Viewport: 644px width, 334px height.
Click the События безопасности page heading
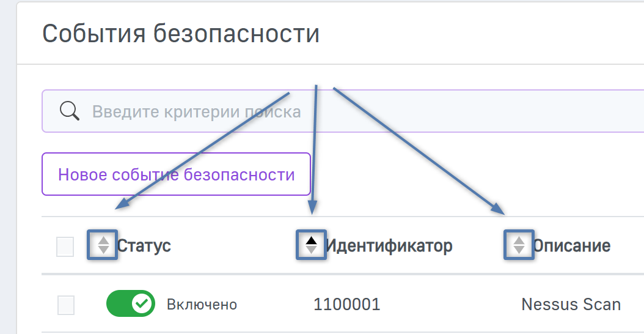181,34
